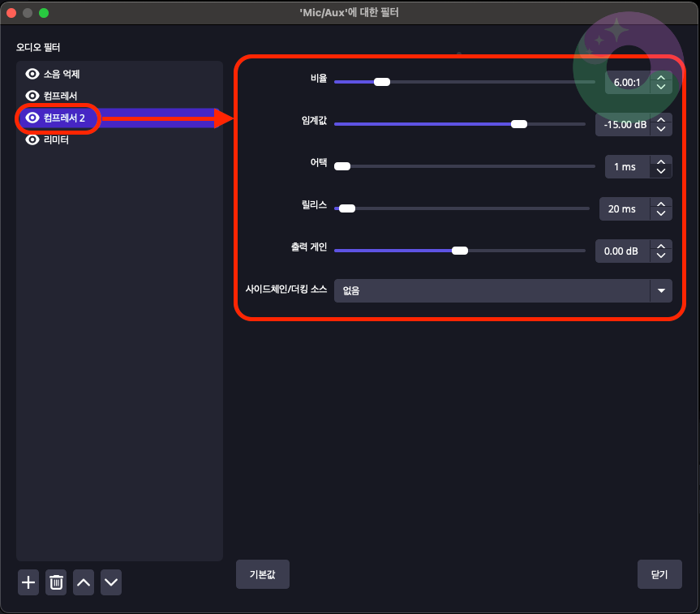Click the 1 ms attack field

coord(627,166)
